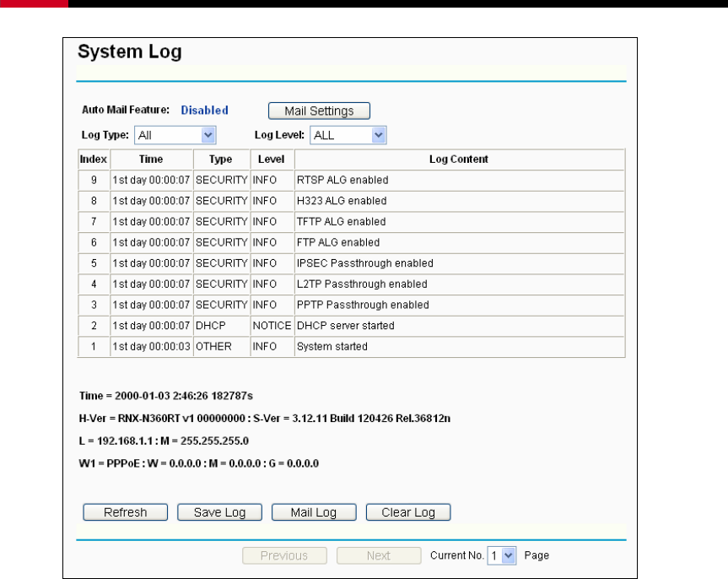Click the Refresh button

126,512
